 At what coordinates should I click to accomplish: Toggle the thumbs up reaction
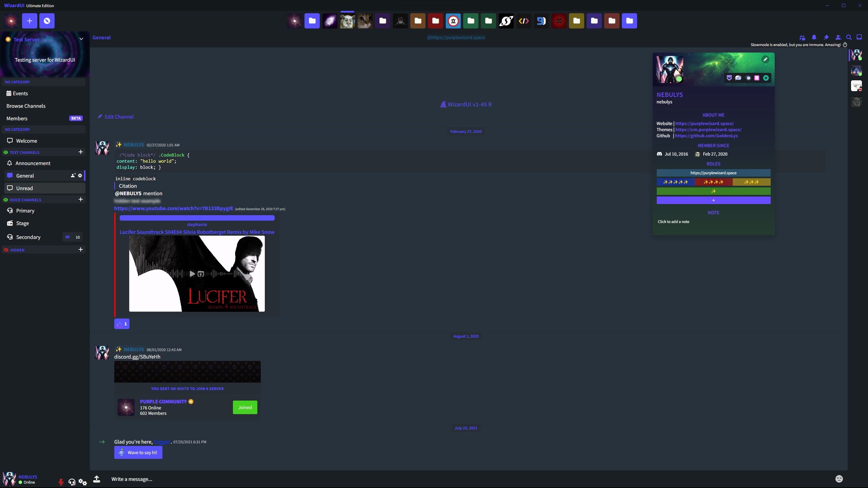tap(122, 324)
